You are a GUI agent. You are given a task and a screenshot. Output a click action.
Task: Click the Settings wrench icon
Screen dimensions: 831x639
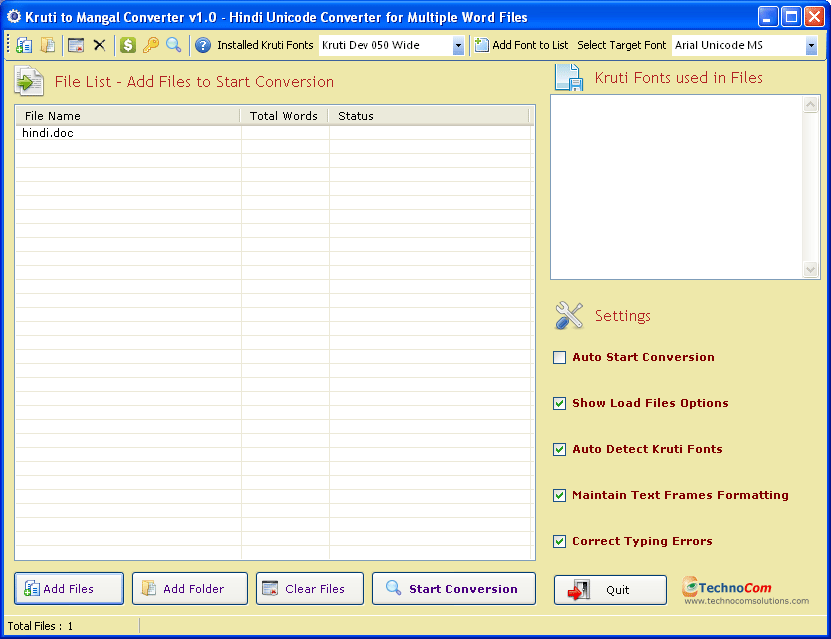click(x=569, y=316)
